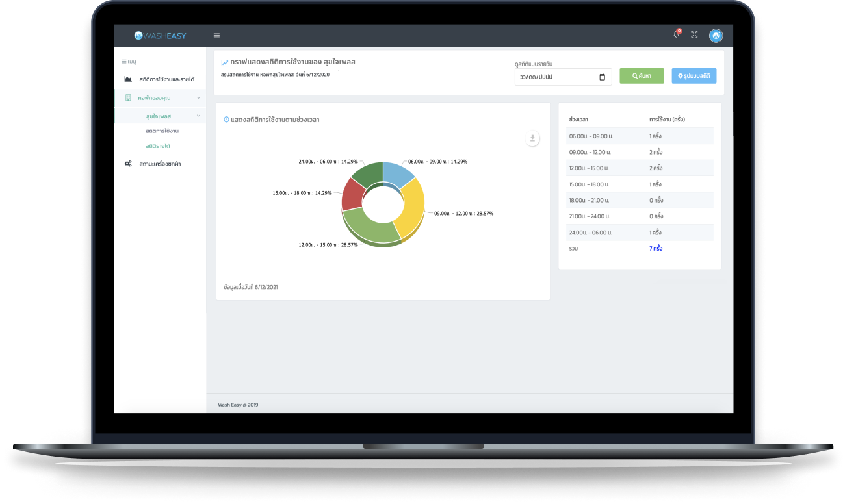Click the blue รูปแบบสถิติ button
This screenshot has height=504, width=845.
(x=694, y=76)
